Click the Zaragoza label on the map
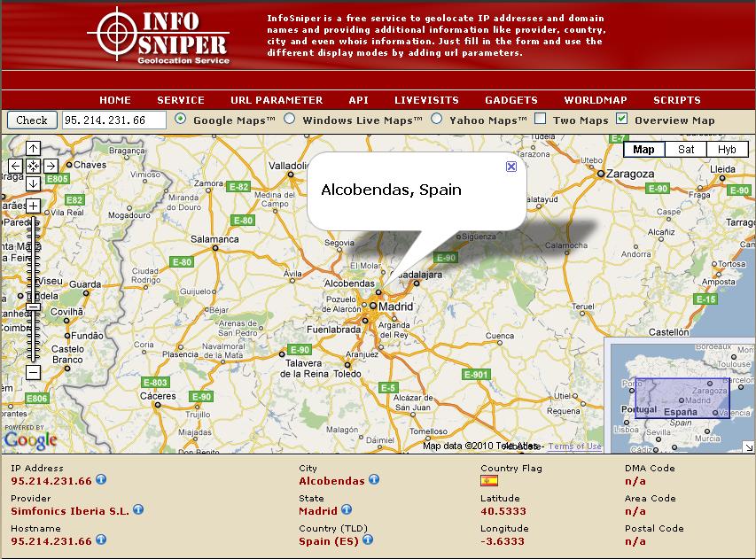Image resolution: width=756 pixels, height=559 pixels. (630, 174)
